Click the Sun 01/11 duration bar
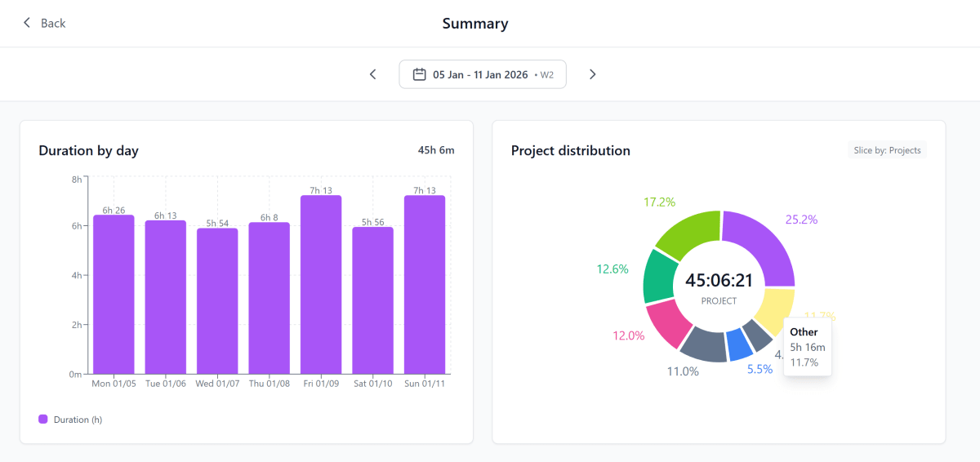Screen dimensions: 980x462 (x=425, y=285)
